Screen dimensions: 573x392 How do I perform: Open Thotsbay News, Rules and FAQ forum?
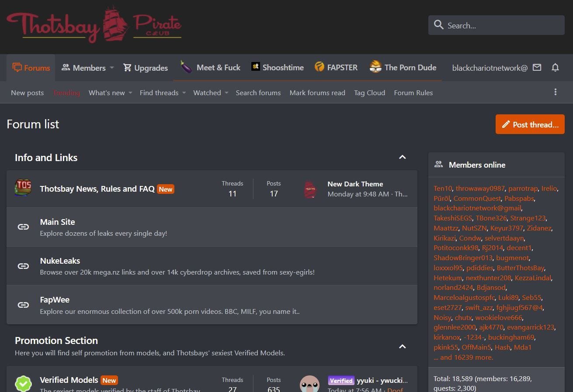point(97,189)
